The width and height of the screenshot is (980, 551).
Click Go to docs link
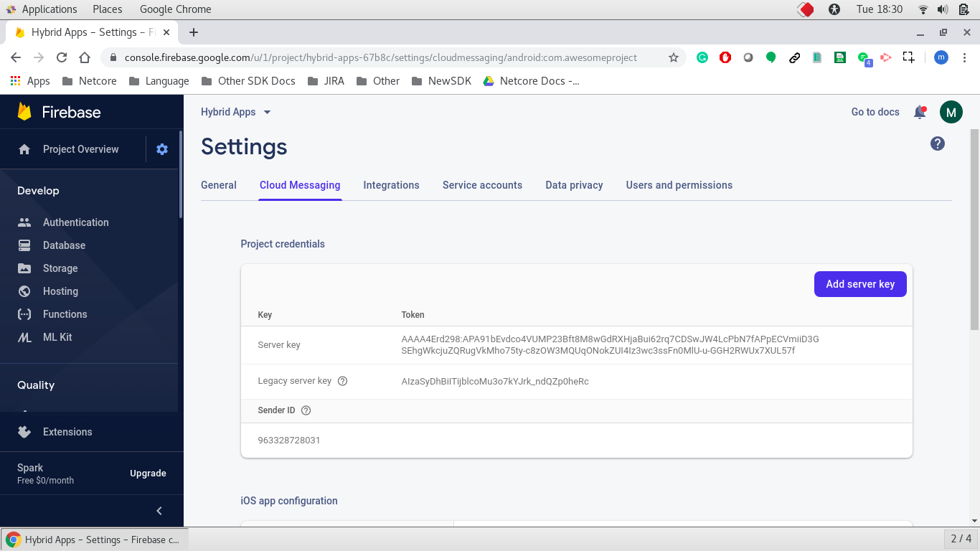click(x=875, y=112)
